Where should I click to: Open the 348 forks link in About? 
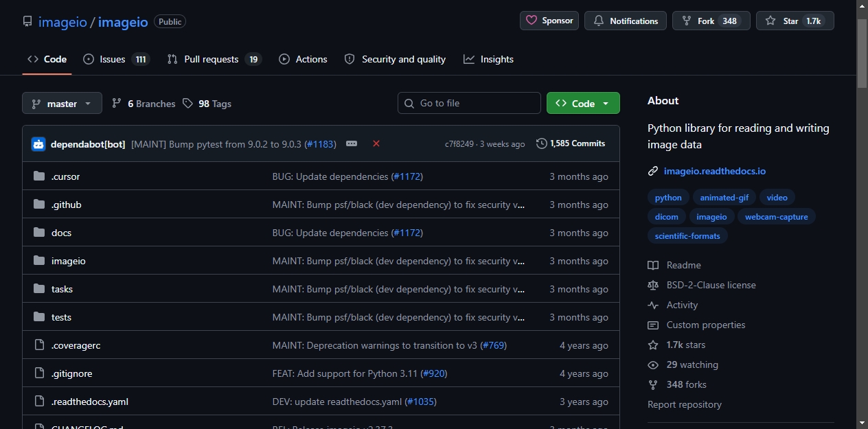tap(687, 384)
